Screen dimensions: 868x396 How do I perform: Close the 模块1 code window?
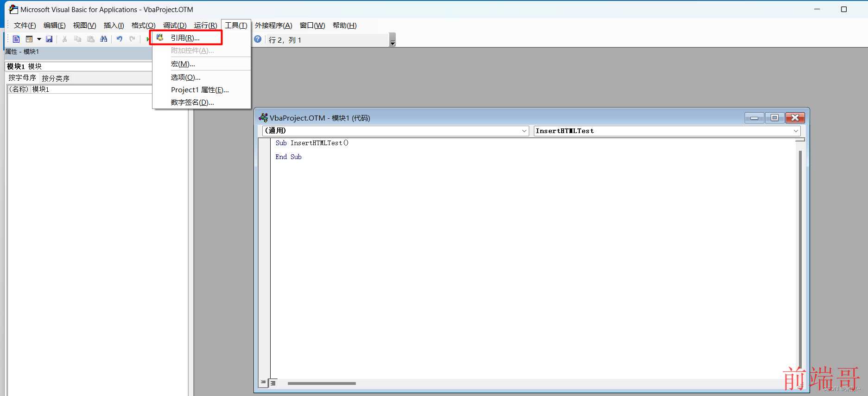click(795, 118)
